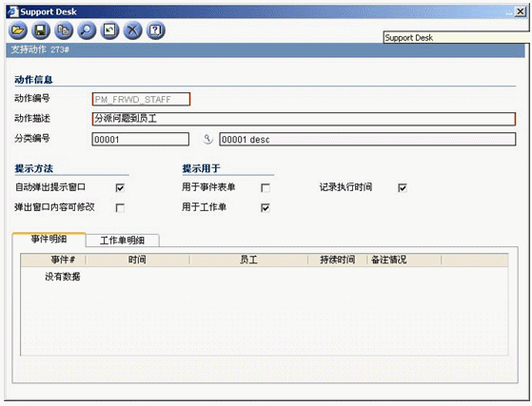Image resolution: width=532 pixels, height=406 pixels.
Task: Select the 事件明细 tab
Action: click(49, 240)
